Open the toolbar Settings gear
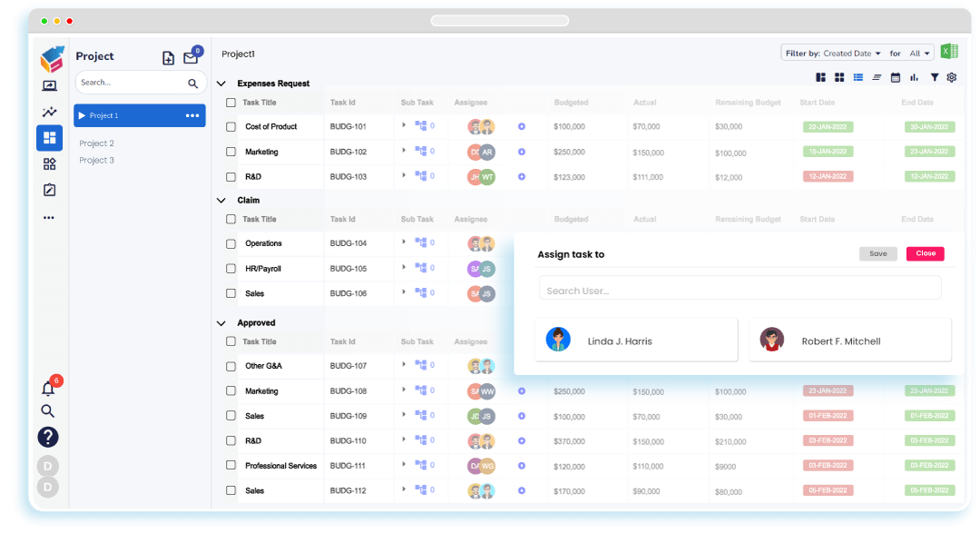Image resolution: width=980 pixels, height=543 pixels. click(951, 77)
